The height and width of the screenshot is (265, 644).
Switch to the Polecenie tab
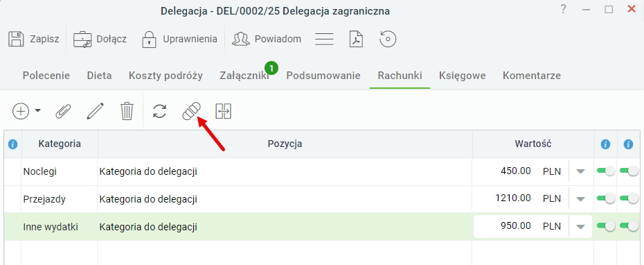(x=46, y=76)
